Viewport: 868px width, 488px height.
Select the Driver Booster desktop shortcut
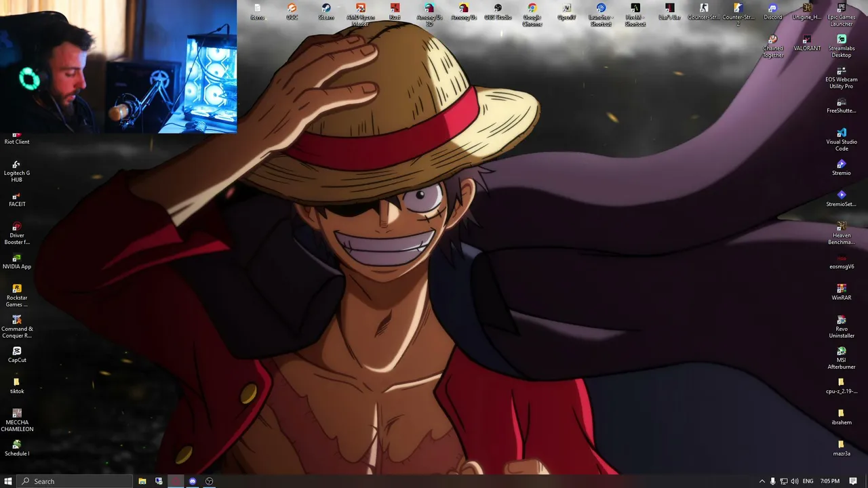(x=17, y=233)
